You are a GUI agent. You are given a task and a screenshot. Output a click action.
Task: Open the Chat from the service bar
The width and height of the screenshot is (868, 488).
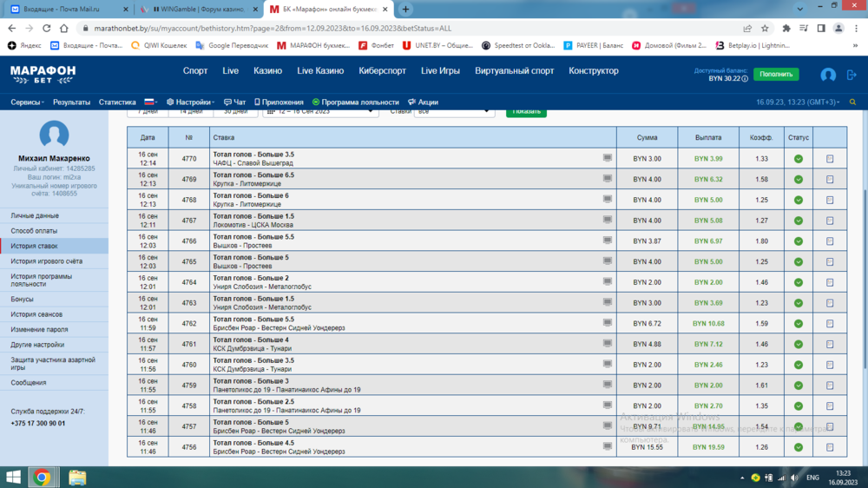(234, 102)
